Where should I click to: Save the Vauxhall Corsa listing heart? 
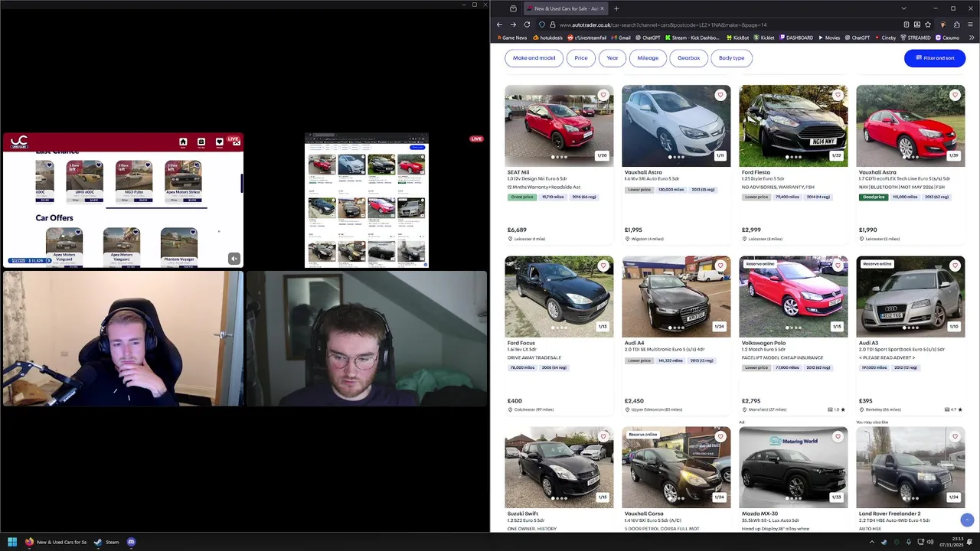pos(720,436)
